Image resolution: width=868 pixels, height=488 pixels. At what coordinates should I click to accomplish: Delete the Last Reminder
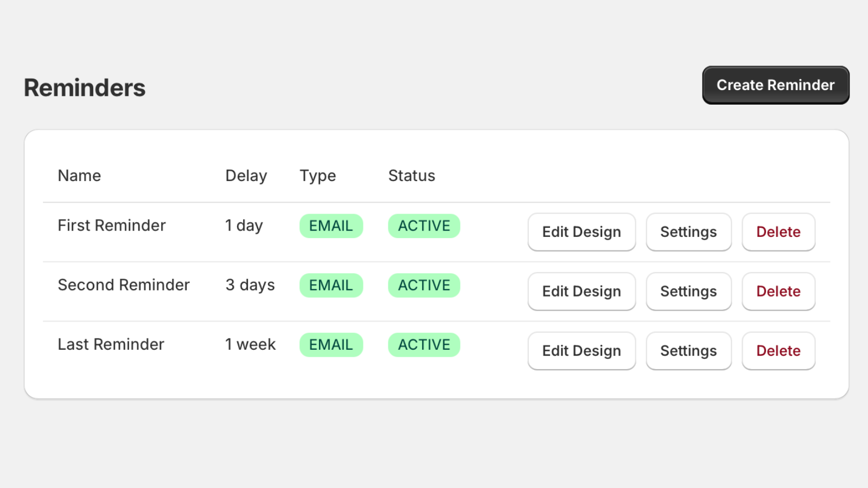[778, 351]
